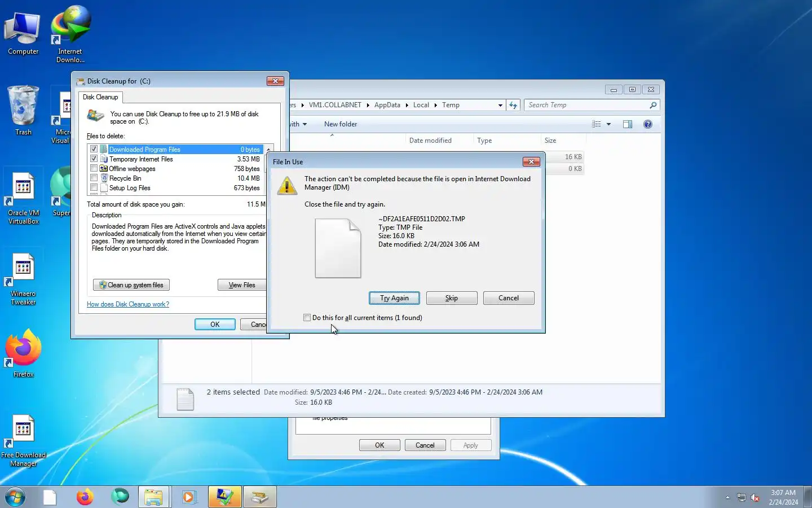
Task: Show hidden system tray icons
Action: [727, 497]
